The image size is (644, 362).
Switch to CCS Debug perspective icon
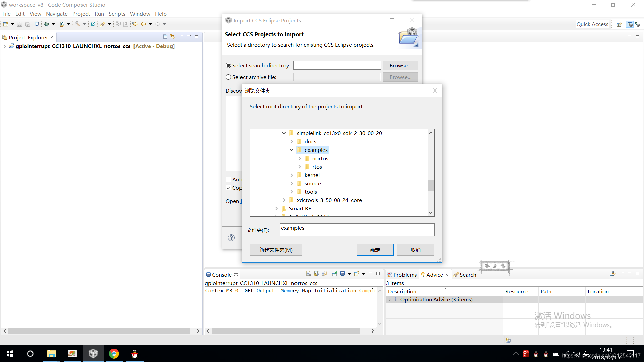coord(637,24)
